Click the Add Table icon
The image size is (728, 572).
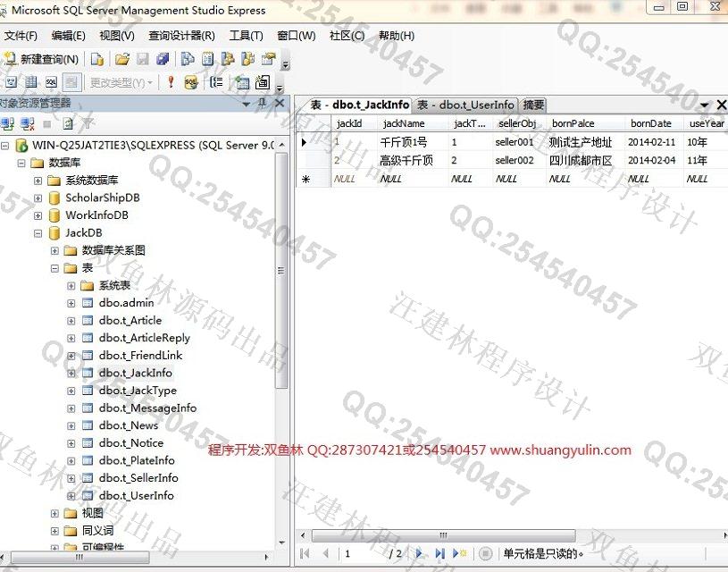[x=242, y=83]
